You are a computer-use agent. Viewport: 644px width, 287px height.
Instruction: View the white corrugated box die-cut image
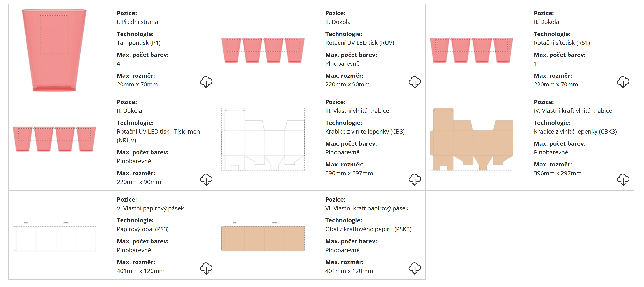(263, 139)
